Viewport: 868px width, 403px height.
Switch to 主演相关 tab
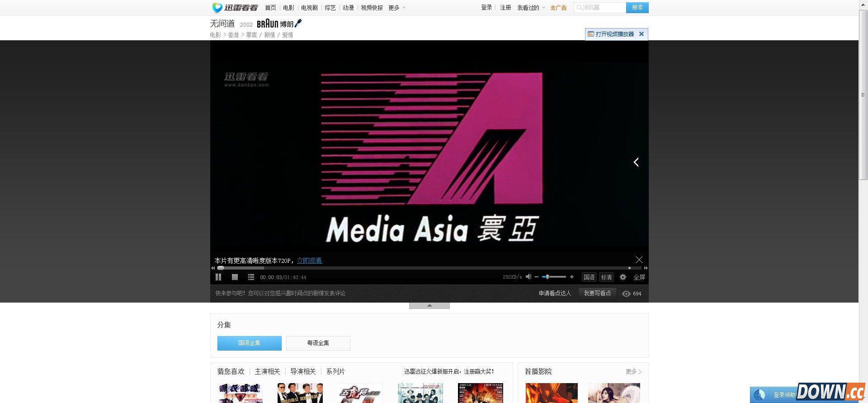coord(267,371)
